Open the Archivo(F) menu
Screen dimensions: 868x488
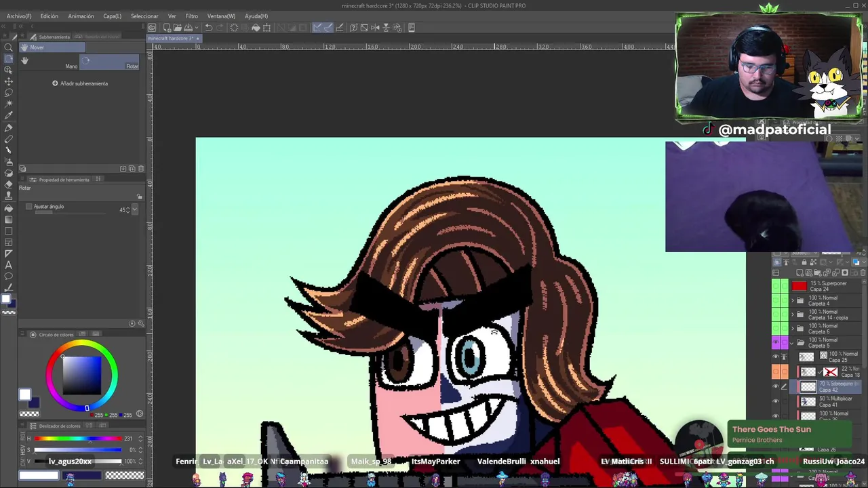coord(19,16)
